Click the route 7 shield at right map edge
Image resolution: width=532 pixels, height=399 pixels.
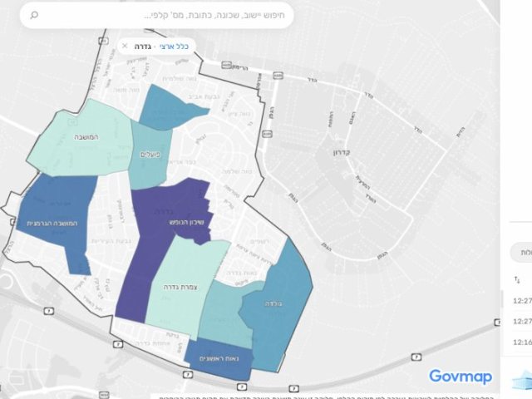[496, 323]
